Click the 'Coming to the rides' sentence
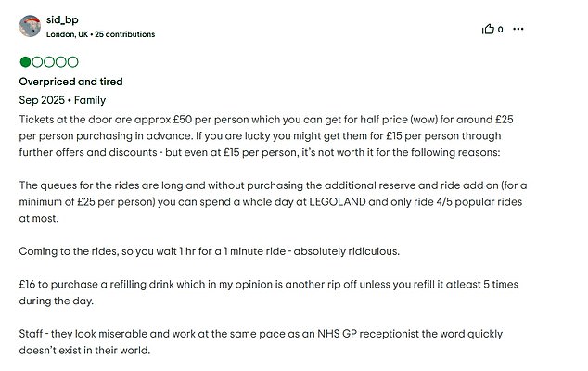 (210, 251)
